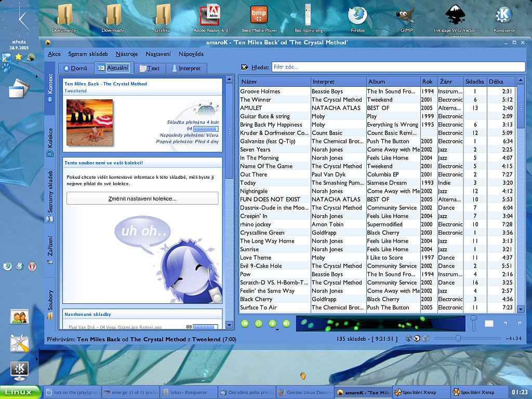Click the playlist redo arrow icon
Viewport: 532px width, 399px height.
pyautogui.click(x=520, y=324)
